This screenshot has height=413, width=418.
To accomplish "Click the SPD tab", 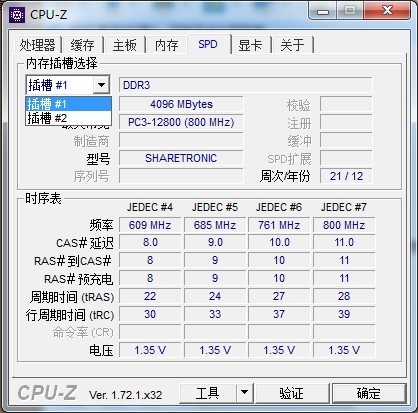I will 208,44.
